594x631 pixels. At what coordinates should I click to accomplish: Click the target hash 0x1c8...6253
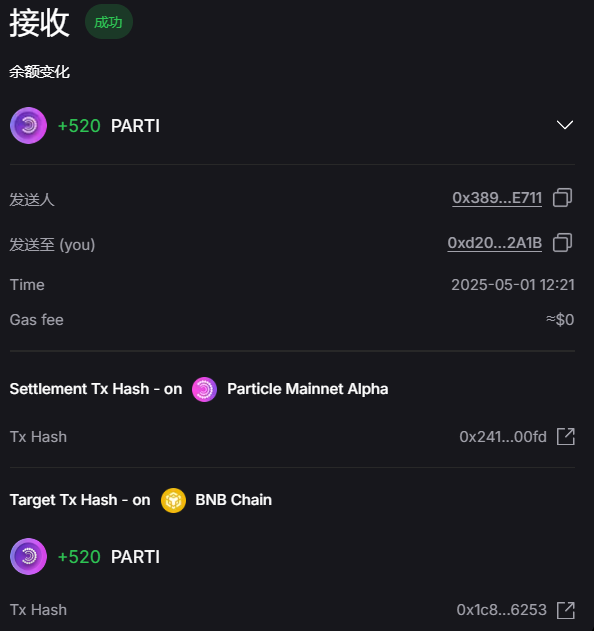(501, 610)
